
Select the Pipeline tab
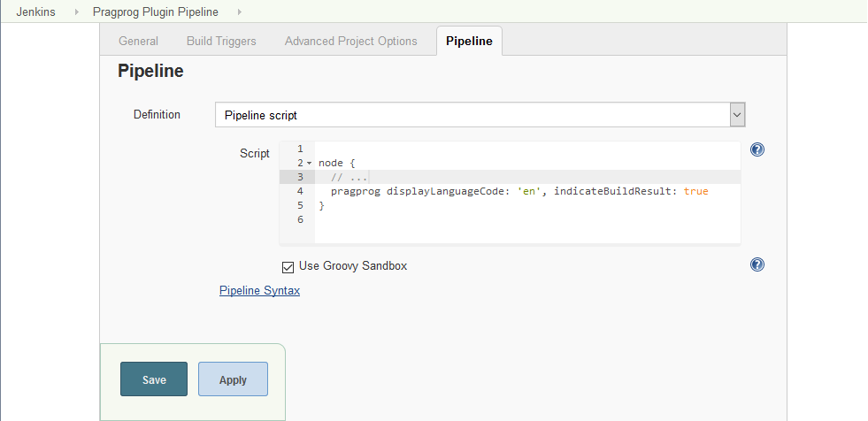(x=469, y=41)
